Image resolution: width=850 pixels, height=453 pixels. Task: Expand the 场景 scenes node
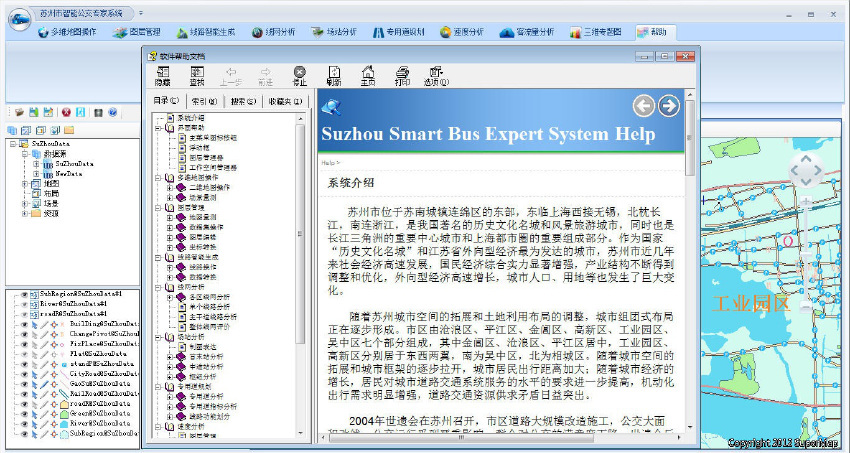[24, 204]
